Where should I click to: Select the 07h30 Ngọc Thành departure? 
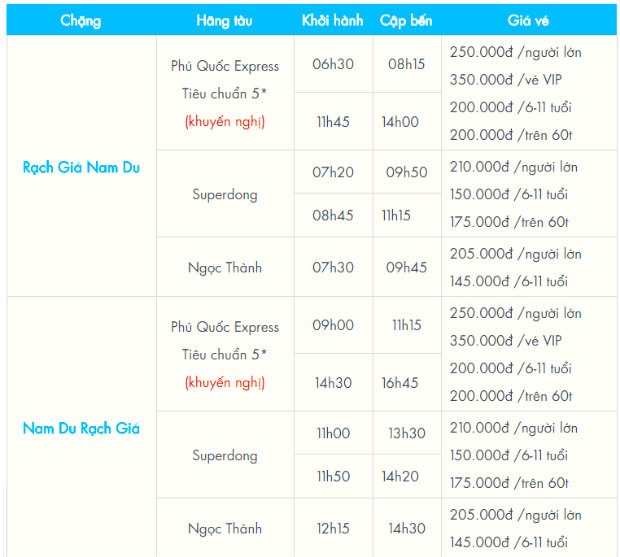pos(334,267)
